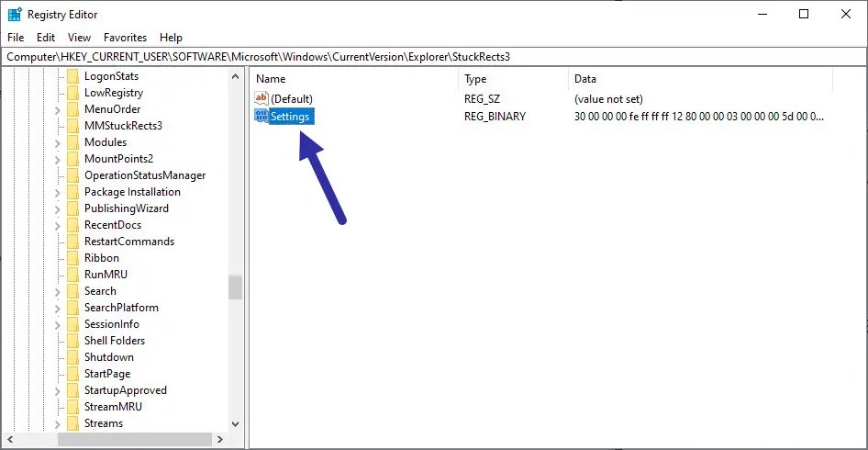Click the (value not set) data cell
Screen dimensions: 868x450
608,99
